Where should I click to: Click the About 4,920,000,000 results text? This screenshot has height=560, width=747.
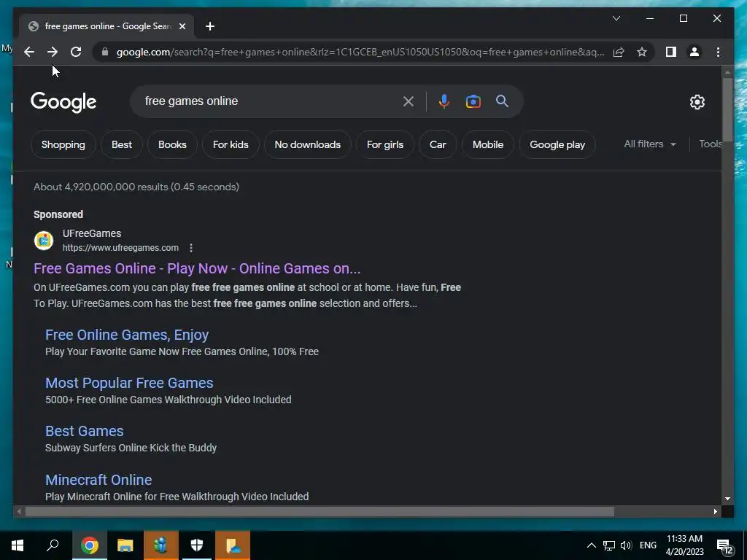click(x=136, y=187)
